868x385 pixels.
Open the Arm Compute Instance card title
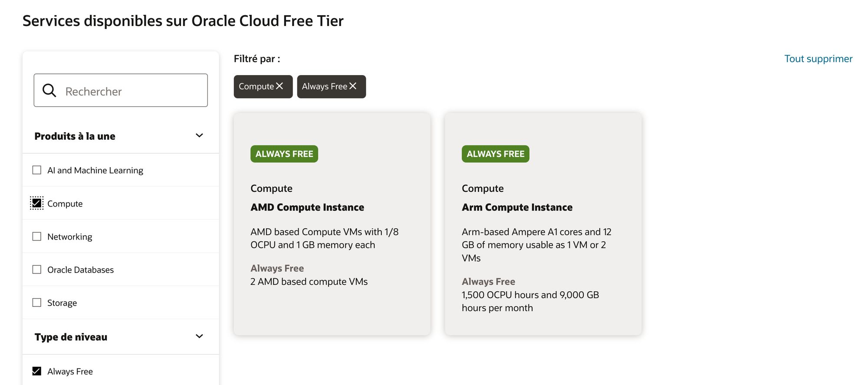[x=517, y=207]
